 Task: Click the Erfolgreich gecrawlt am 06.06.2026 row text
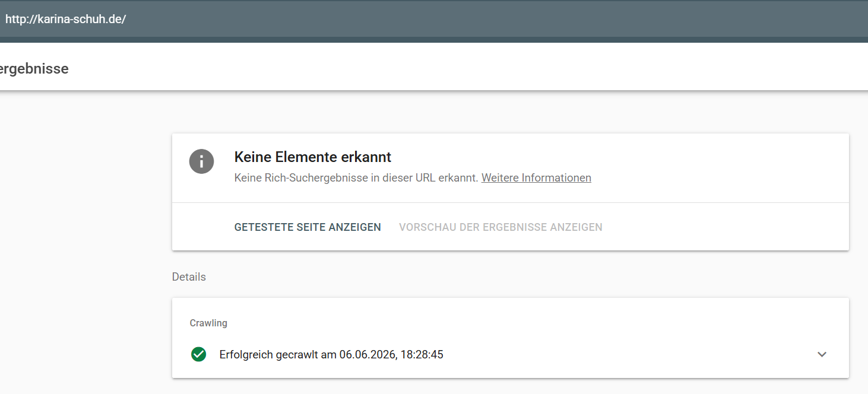click(331, 355)
